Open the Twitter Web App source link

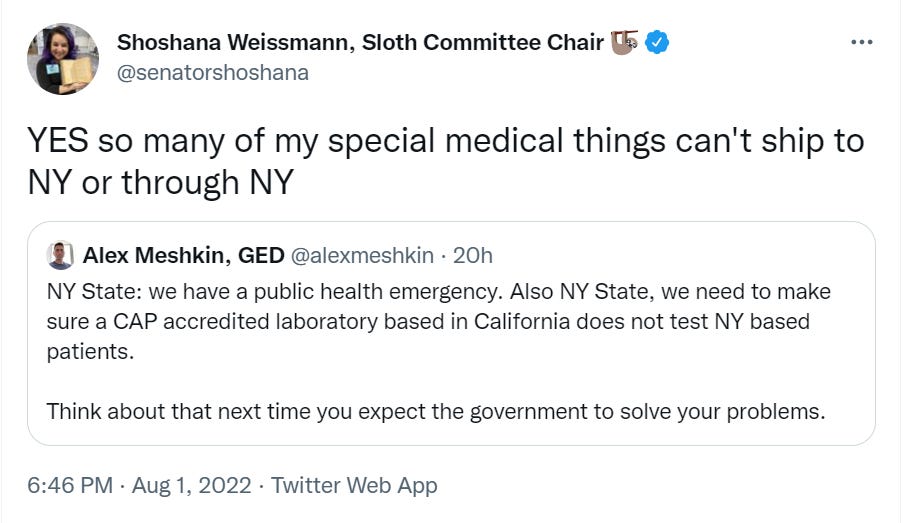(354, 486)
